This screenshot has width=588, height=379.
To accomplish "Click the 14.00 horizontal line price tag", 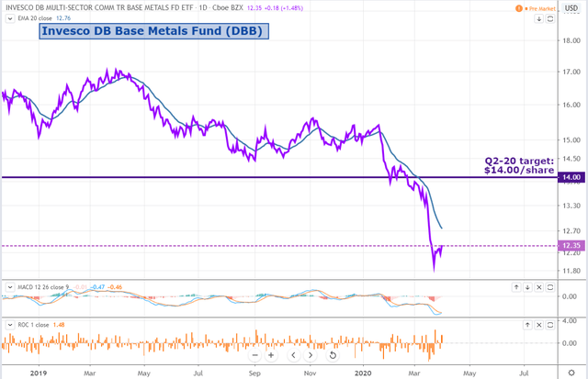I will coord(571,177).
